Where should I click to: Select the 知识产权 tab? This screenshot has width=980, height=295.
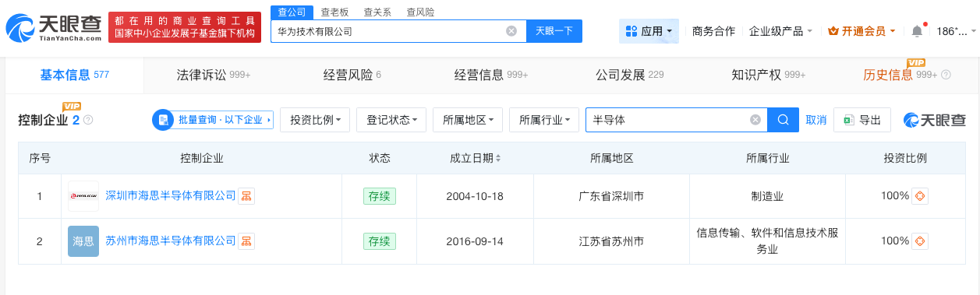769,76
